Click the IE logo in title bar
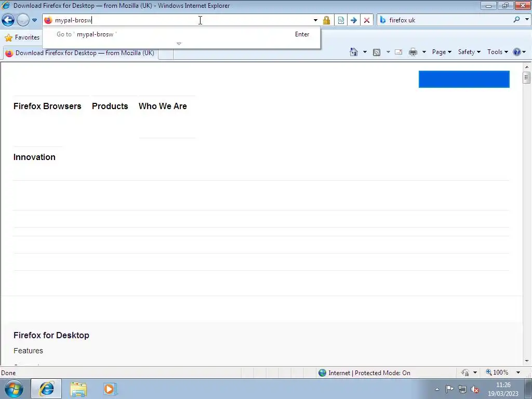532x399 pixels. click(6, 5)
